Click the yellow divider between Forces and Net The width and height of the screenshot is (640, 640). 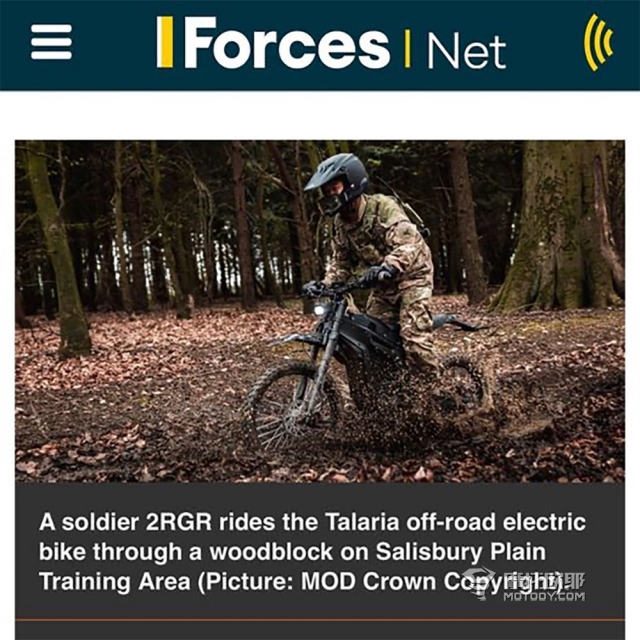(407, 49)
